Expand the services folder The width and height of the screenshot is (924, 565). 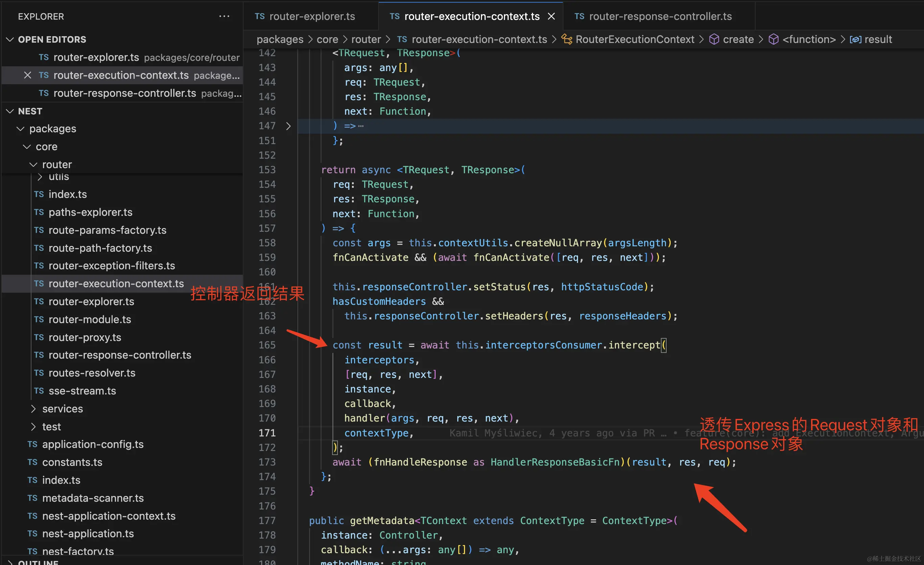click(33, 409)
